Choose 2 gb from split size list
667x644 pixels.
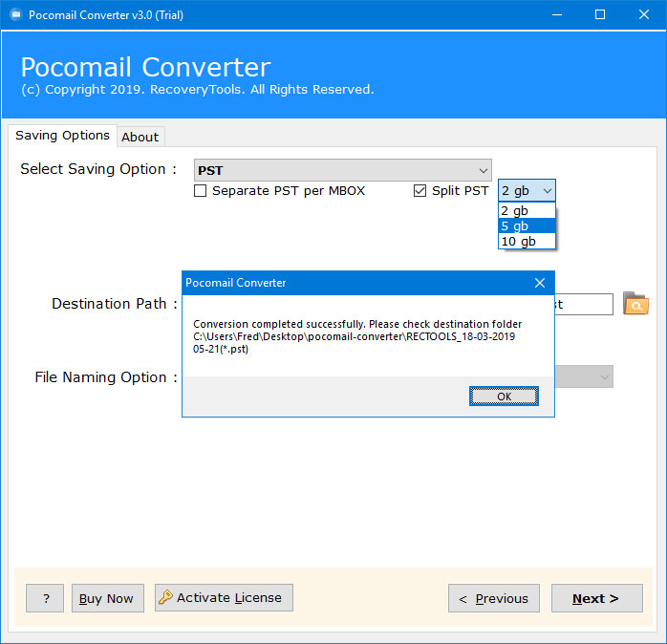(x=527, y=210)
